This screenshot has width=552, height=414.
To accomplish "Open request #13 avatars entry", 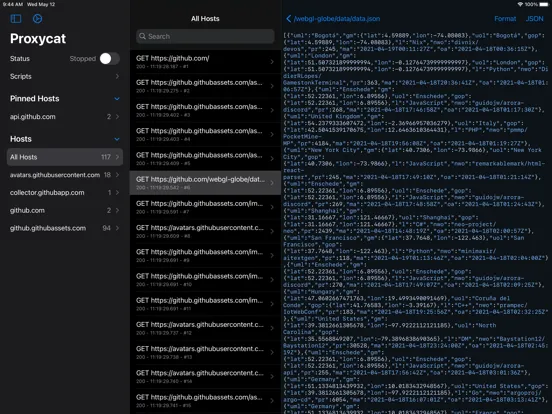I will [x=205, y=352].
